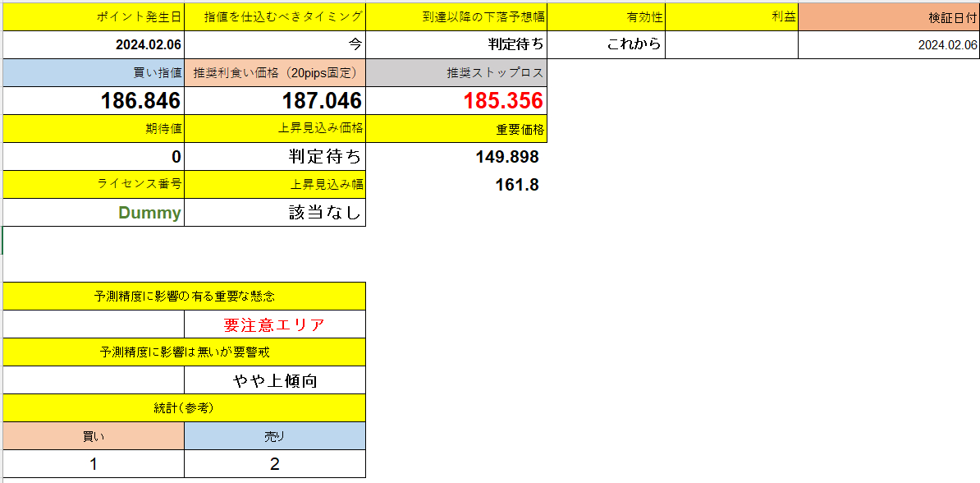
Task: Click the 売り count cell showing 2
Action: 275,462
